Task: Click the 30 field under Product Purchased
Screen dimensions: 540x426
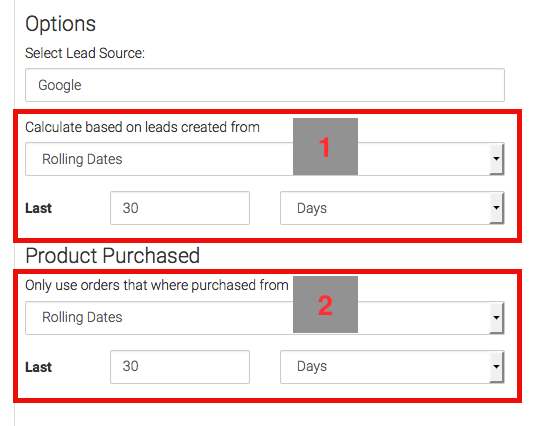Action: tap(180, 367)
